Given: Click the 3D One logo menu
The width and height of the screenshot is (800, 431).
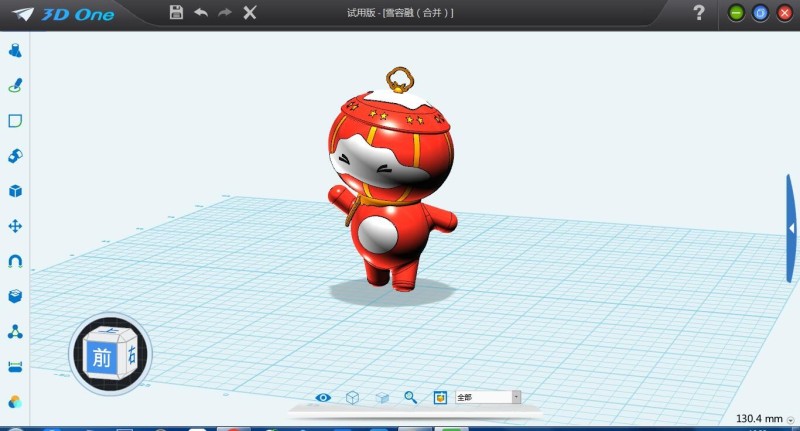Looking at the screenshot, I should click(63, 14).
